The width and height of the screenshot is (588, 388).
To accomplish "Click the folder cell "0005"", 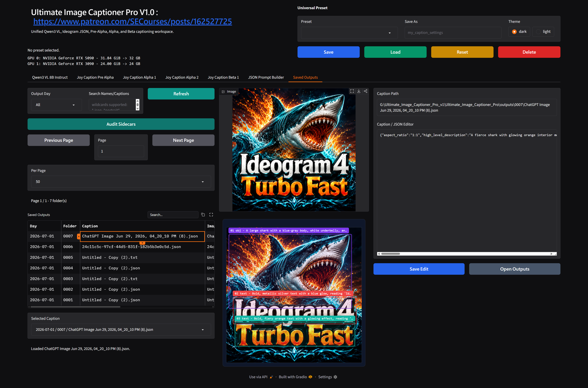I will [x=70, y=257].
